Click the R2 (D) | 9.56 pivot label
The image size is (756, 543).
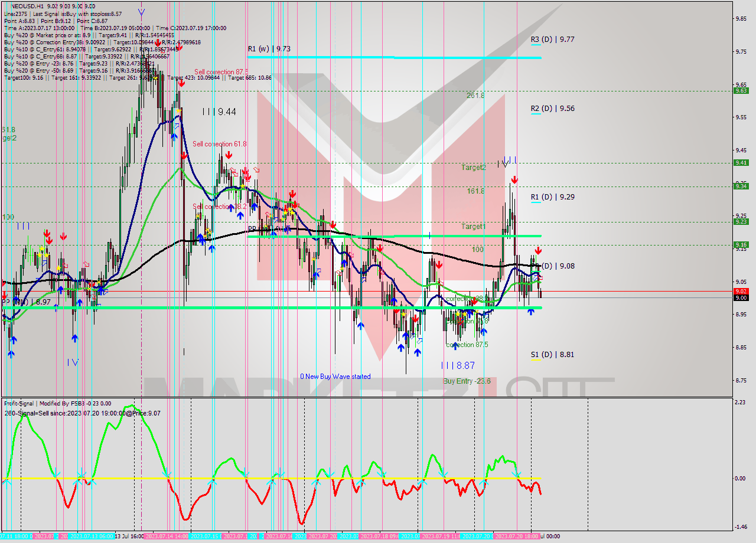pos(552,109)
